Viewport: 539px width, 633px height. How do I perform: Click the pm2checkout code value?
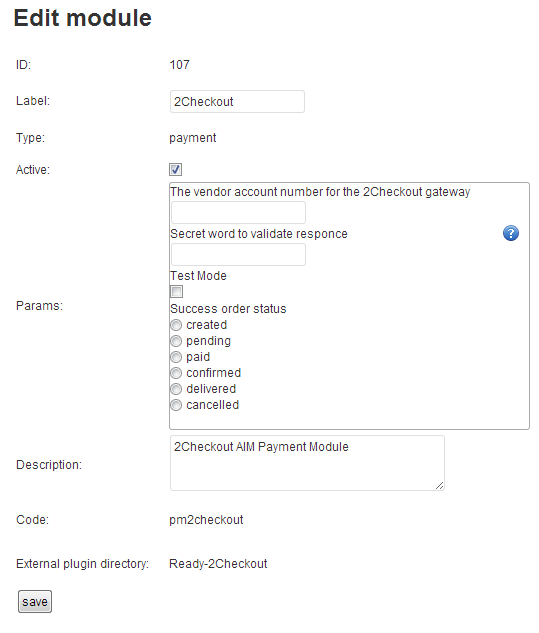[206, 520]
